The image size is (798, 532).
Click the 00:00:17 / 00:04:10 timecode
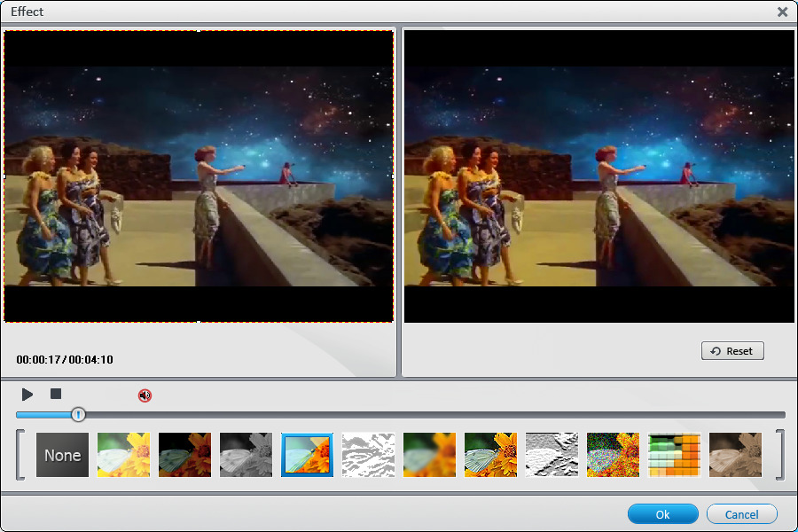[65, 360]
